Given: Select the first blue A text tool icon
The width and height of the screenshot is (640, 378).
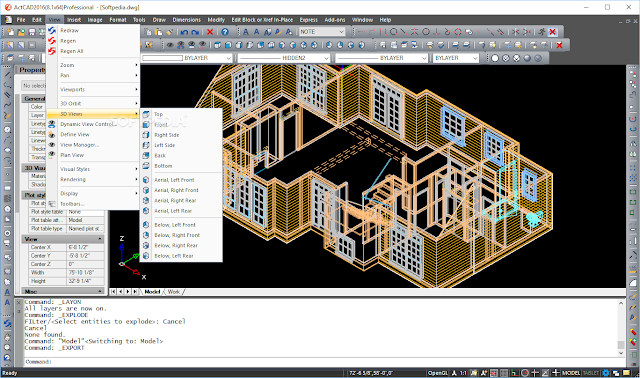Looking at the screenshot, I should [246, 32].
